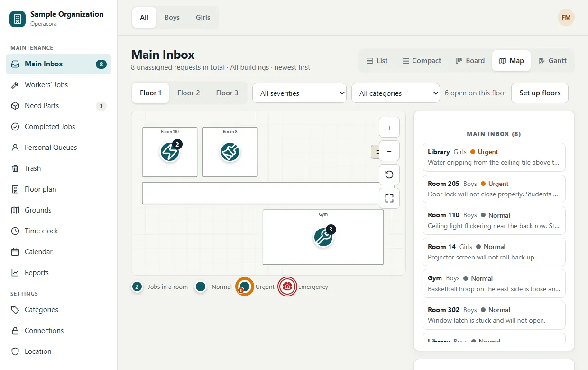
Task: Click the Sample Organization logo icon
Action: pyautogui.click(x=18, y=18)
